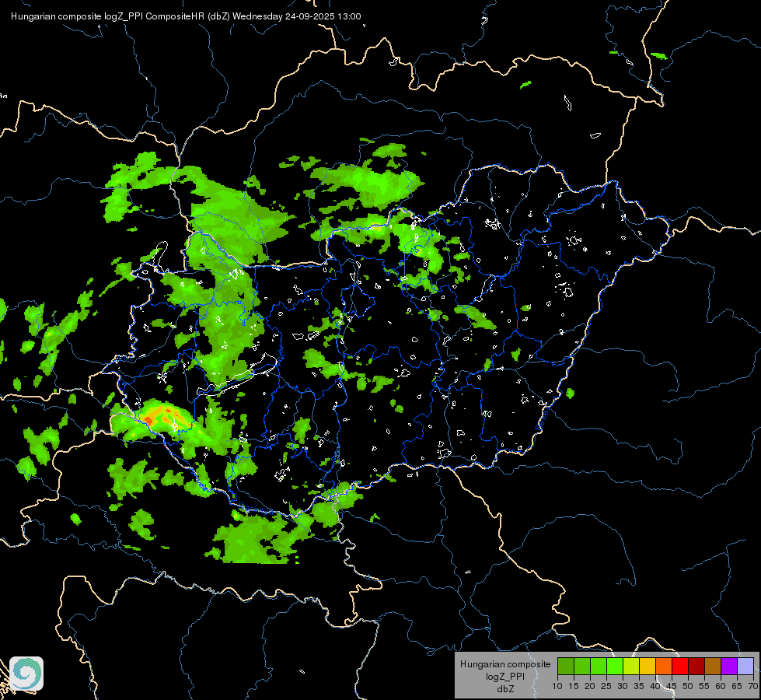Image resolution: width=761 pixels, height=700 pixels.
Task: Click the map title text with date 24-09-2025
Action: [186, 16]
